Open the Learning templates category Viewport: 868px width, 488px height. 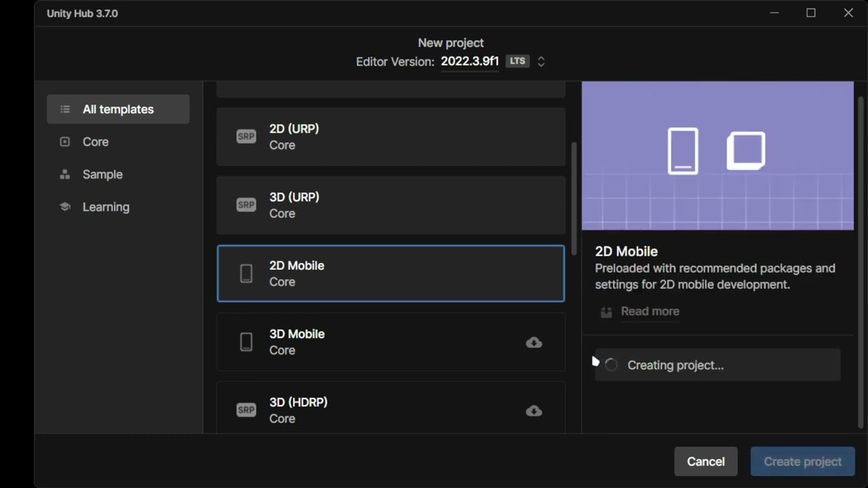pos(118,207)
